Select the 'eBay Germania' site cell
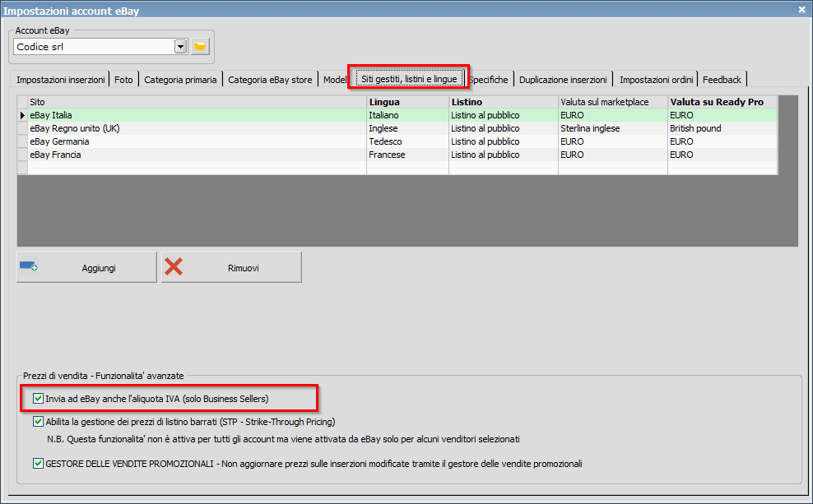Image resolution: width=813 pixels, height=504 pixels. click(197, 141)
